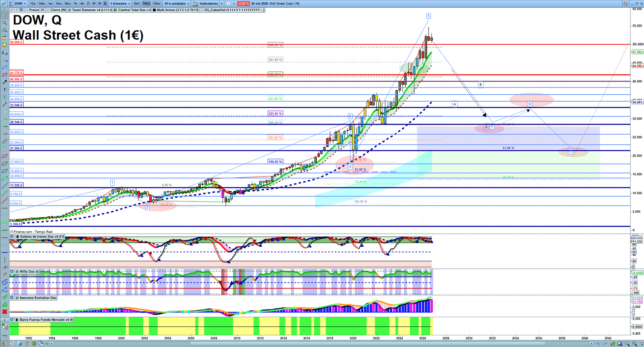
Task: Open the 10 k unidades dropdown
Action: [x=177, y=4]
